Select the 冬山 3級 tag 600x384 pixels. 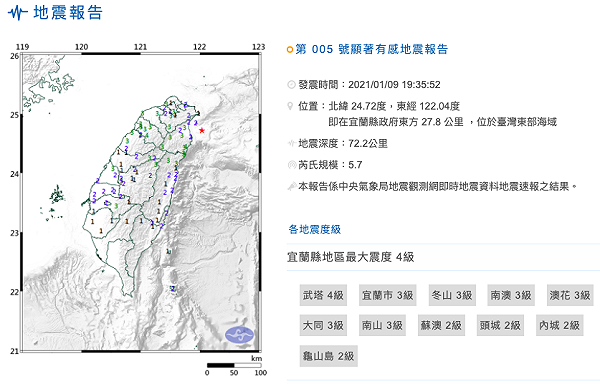452,295
